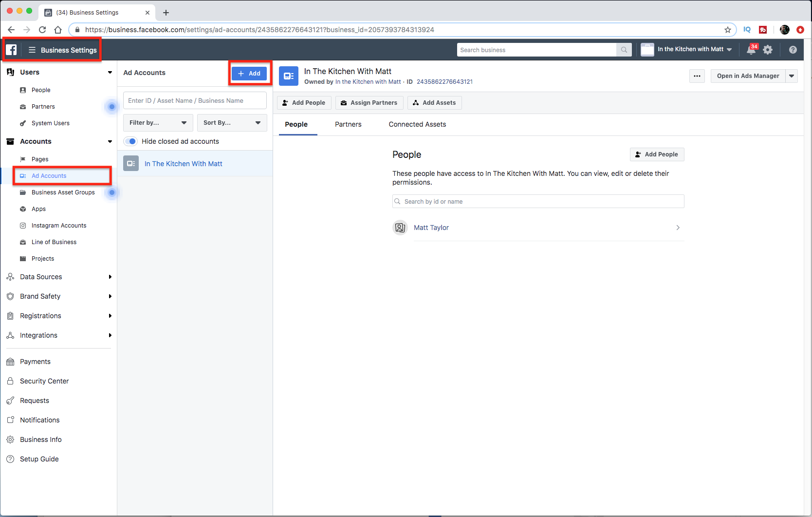Open Partners in the sidebar
812x517 pixels.
coord(43,107)
